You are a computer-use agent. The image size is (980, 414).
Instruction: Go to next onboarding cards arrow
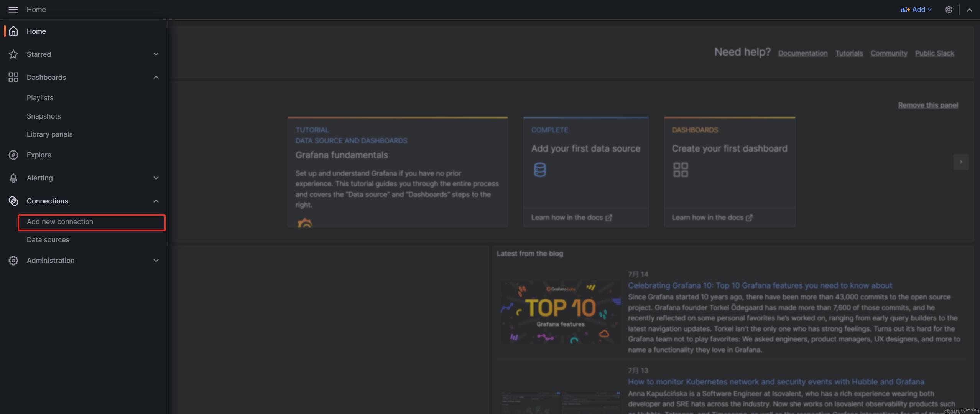click(x=961, y=162)
